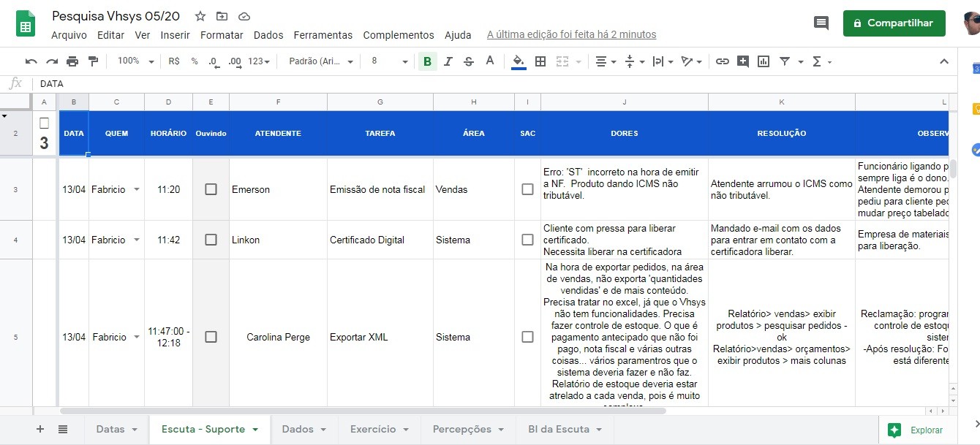Toggle strikethrough formatting
The image size is (980, 445).
(469, 61)
